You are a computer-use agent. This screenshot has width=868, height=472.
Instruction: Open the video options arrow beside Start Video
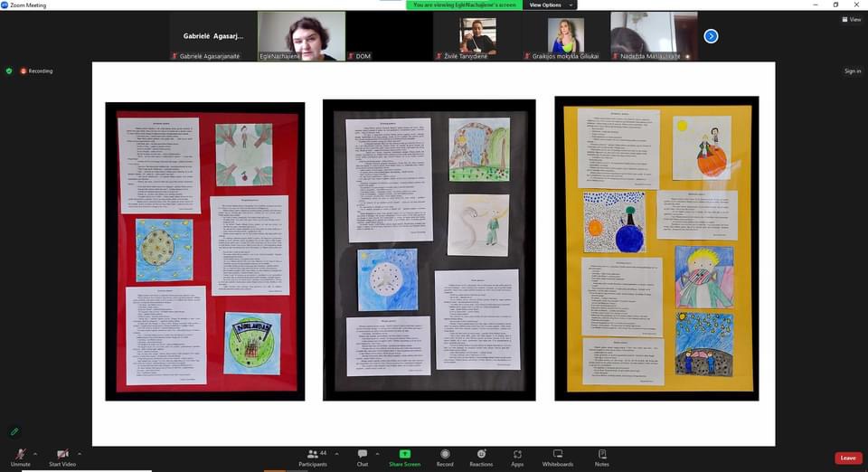(x=80, y=454)
